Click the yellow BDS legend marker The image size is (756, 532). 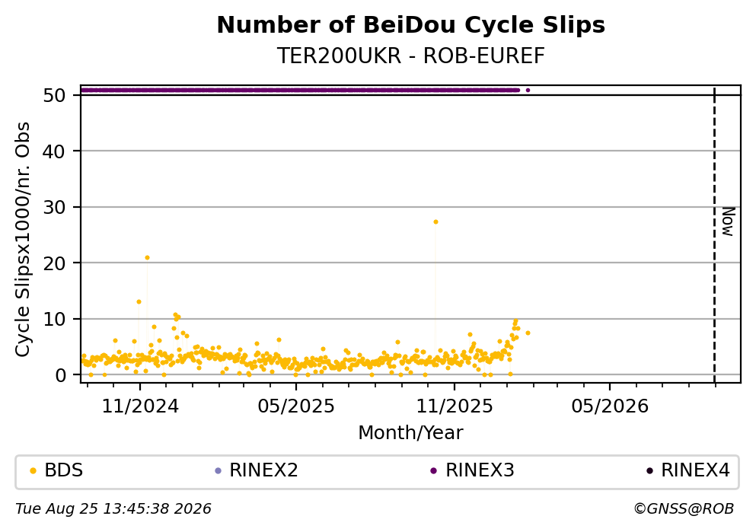coord(33,471)
